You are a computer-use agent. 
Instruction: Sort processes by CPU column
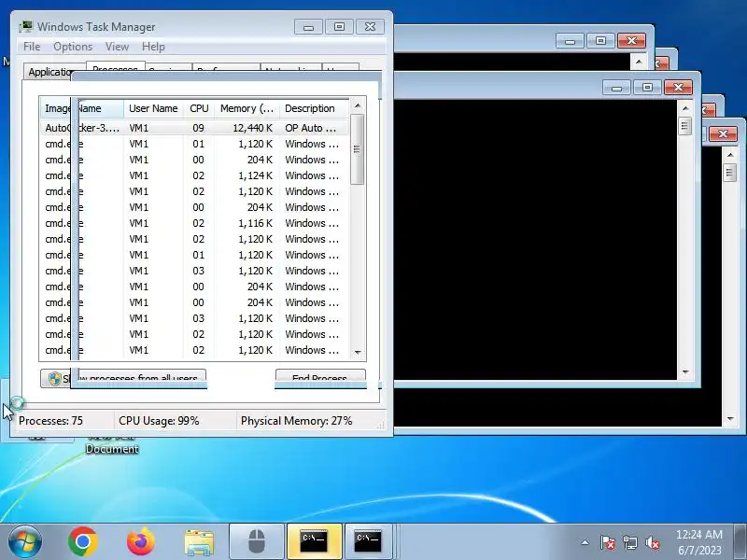click(x=199, y=108)
